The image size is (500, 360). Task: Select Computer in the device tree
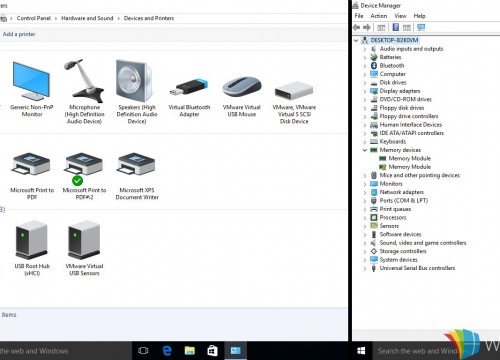click(393, 74)
